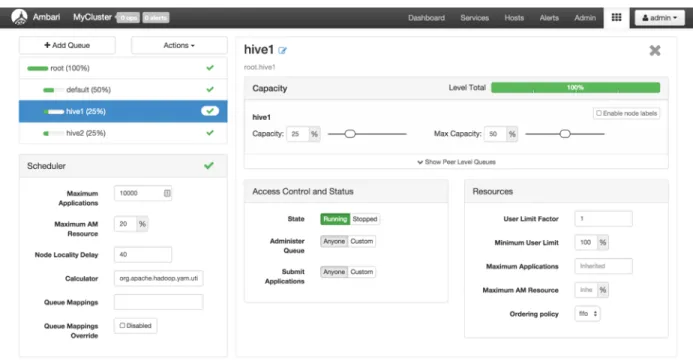
Task: Click the Capacity 25 input field
Action: coord(298,134)
